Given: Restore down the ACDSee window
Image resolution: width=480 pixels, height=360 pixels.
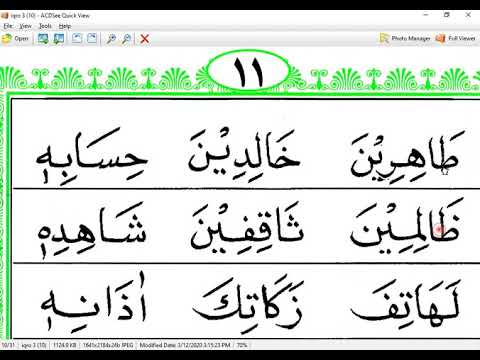Looking at the screenshot, I should point(447,15).
